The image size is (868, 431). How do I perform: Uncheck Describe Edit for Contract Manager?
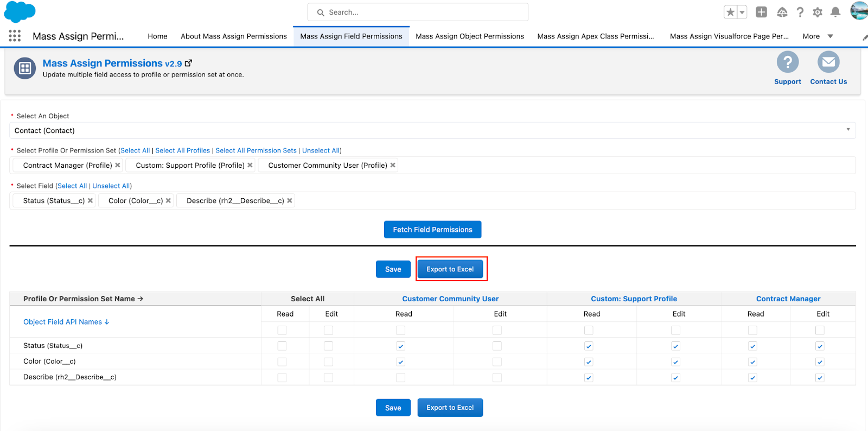820,377
